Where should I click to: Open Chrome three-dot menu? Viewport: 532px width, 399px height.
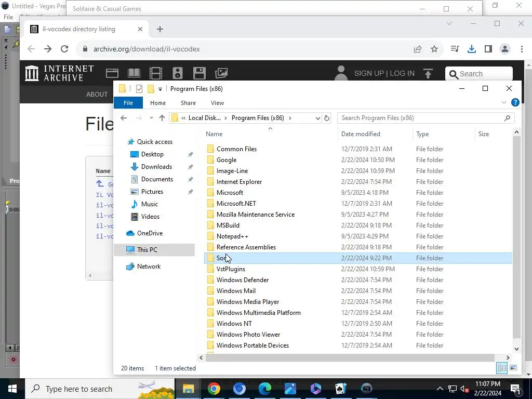click(522, 49)
